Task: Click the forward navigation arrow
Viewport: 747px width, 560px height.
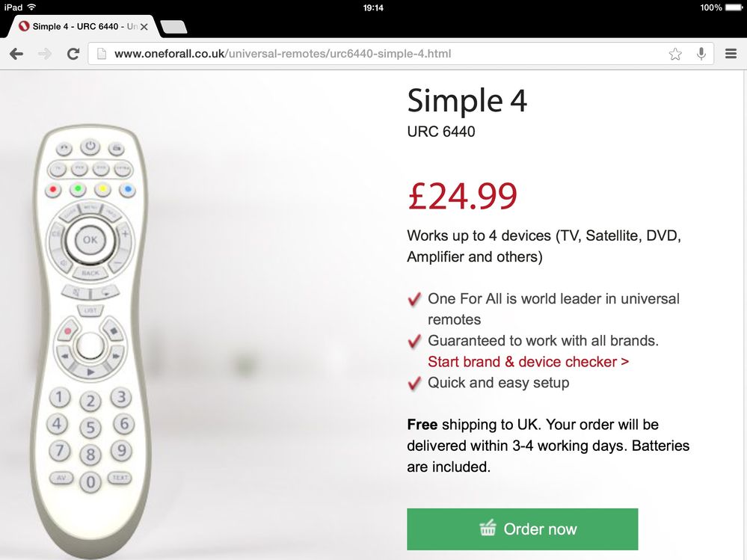Action: point(45,54)
